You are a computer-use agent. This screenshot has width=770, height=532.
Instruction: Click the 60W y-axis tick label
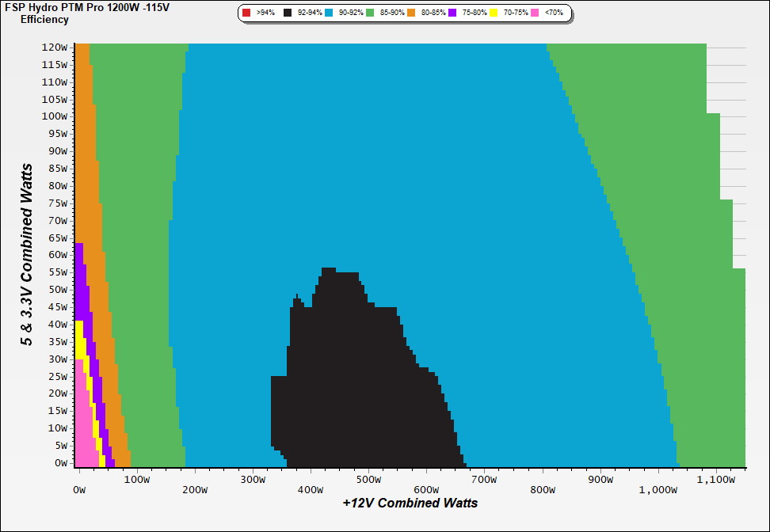[58, 255]
